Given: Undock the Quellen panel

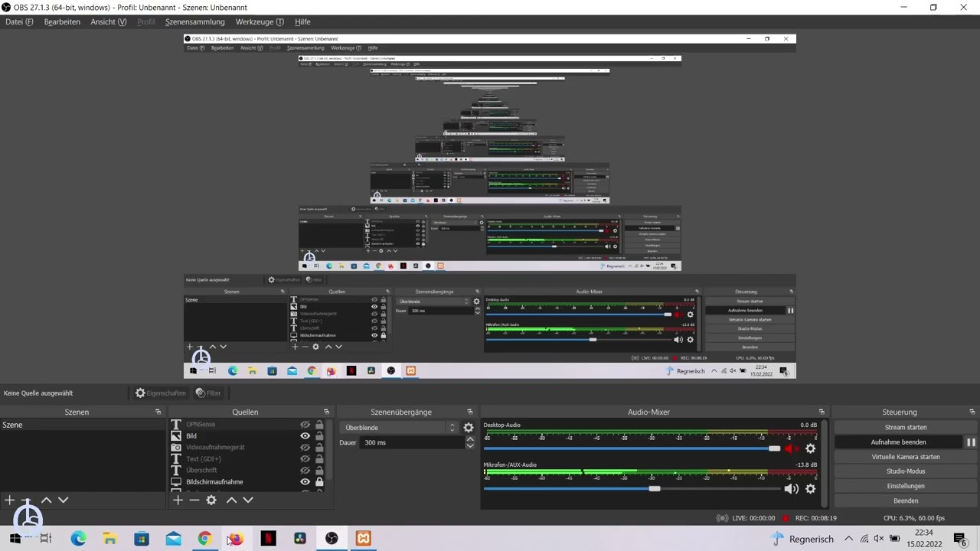Looking at the screenshot, I should tap(326, 412).
